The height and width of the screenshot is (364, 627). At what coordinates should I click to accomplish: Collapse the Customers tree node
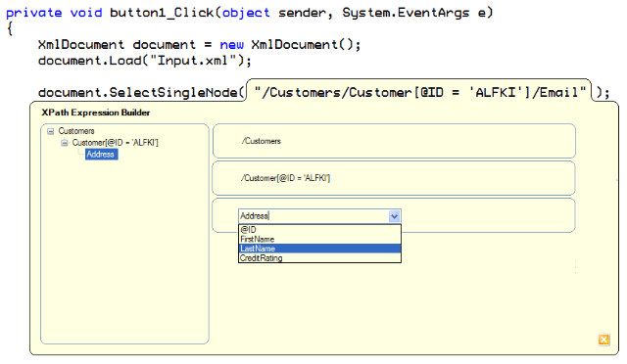click(x=50, y=131)
